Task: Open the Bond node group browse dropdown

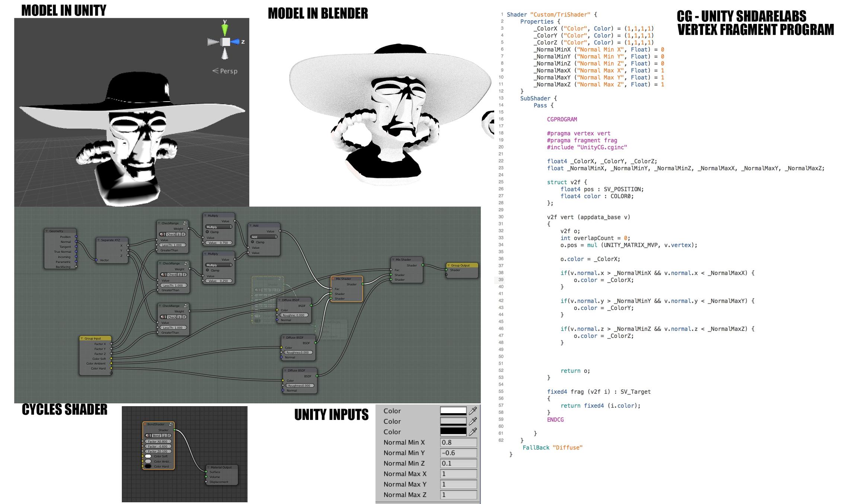Action: pos(148,436)
